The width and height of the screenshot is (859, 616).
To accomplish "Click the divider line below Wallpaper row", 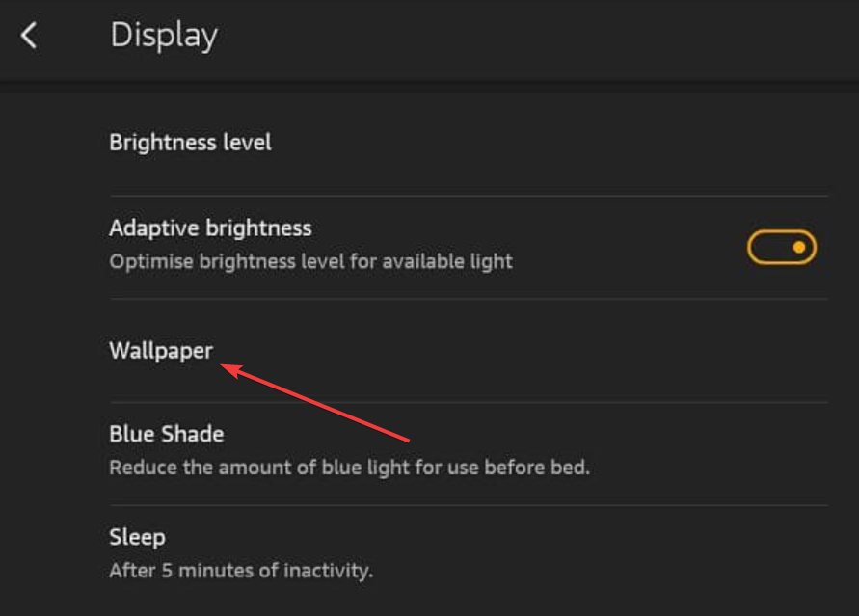I will click(468, 402).
